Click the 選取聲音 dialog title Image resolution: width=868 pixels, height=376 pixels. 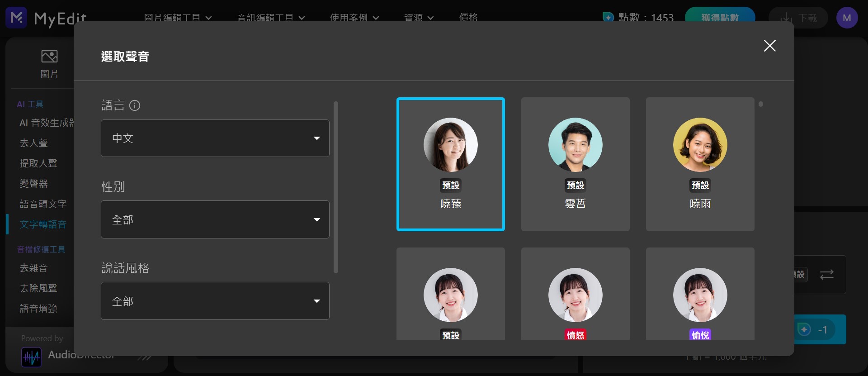125,57
